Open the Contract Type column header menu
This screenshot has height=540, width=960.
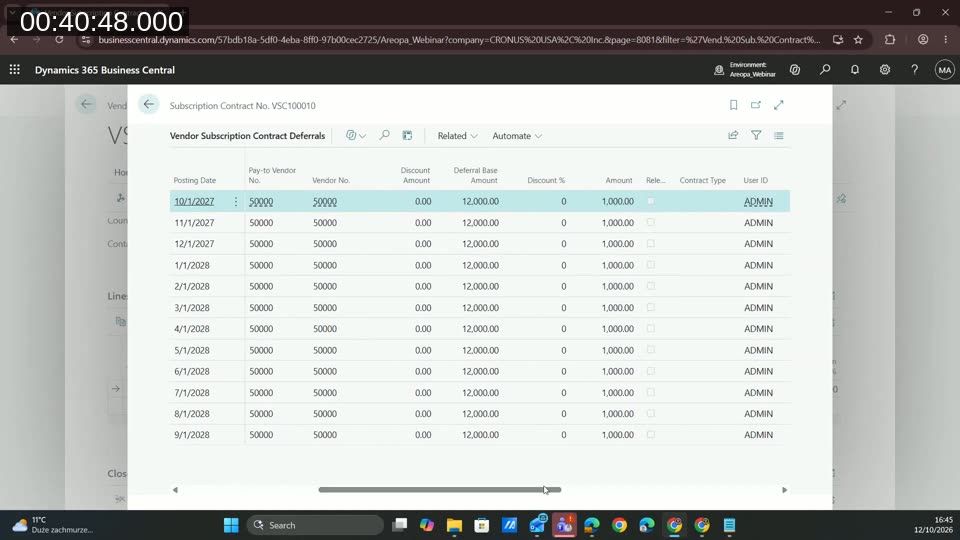pyautogui.click(x=702, y=180)
